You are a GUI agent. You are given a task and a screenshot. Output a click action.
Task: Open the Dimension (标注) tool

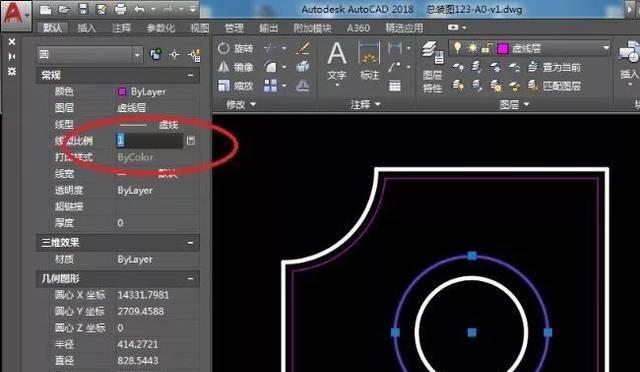(x=369, y=60)
